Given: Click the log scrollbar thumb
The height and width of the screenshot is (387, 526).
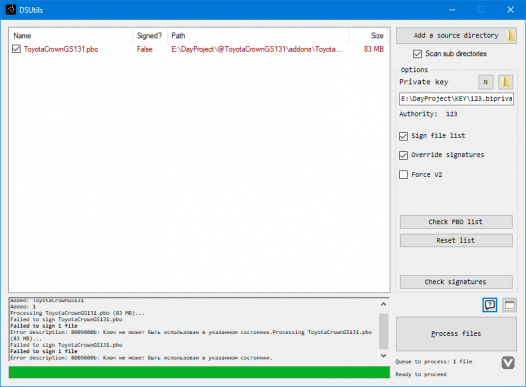Looking at the screenshot, I should pos(383,331).
